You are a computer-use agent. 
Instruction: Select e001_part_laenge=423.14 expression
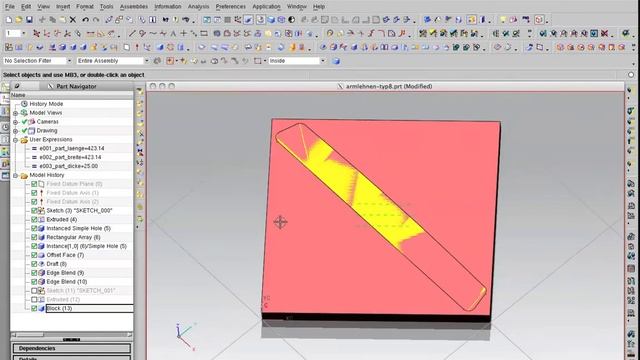coord(71,148)
